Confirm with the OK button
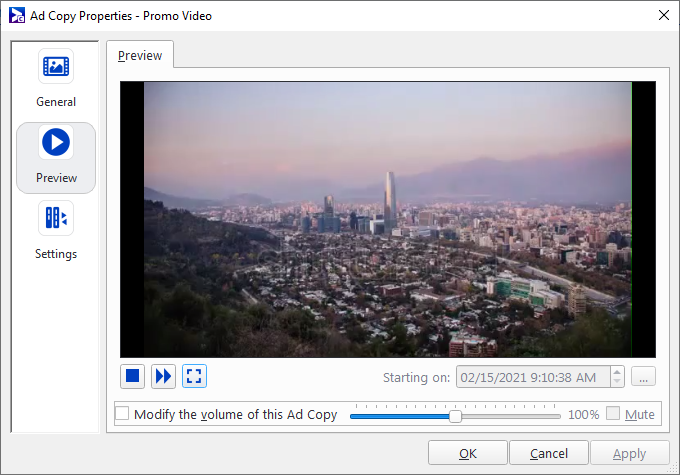Screen dimensions: 680x475 468,453
